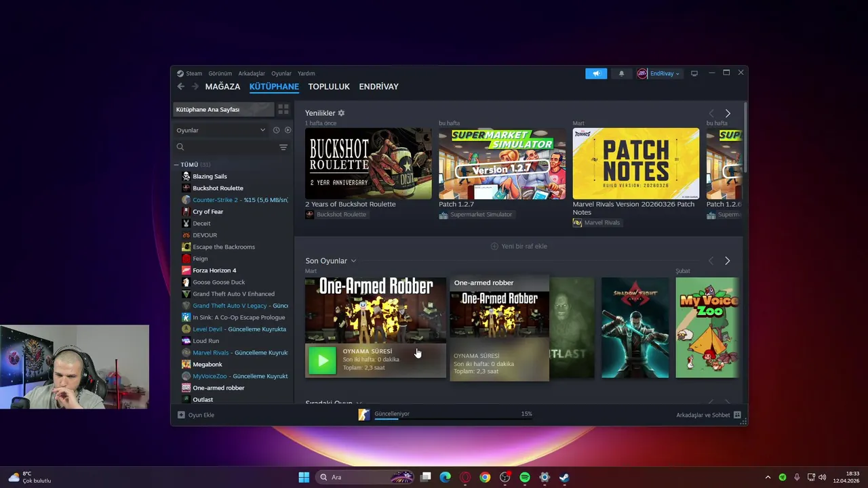Advance Son Oyunlar shelf with right arrow

[728, 261]
